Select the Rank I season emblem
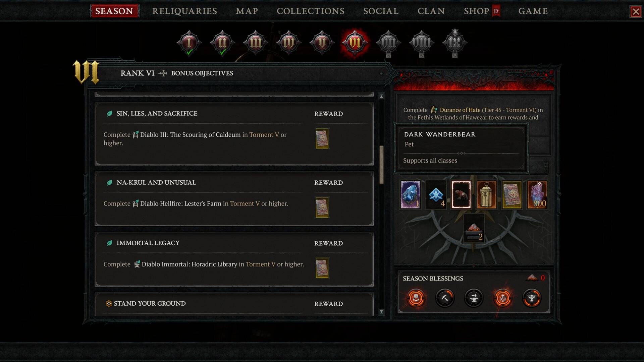The width and height of the screenshot is (644, 362). point(189,43)
